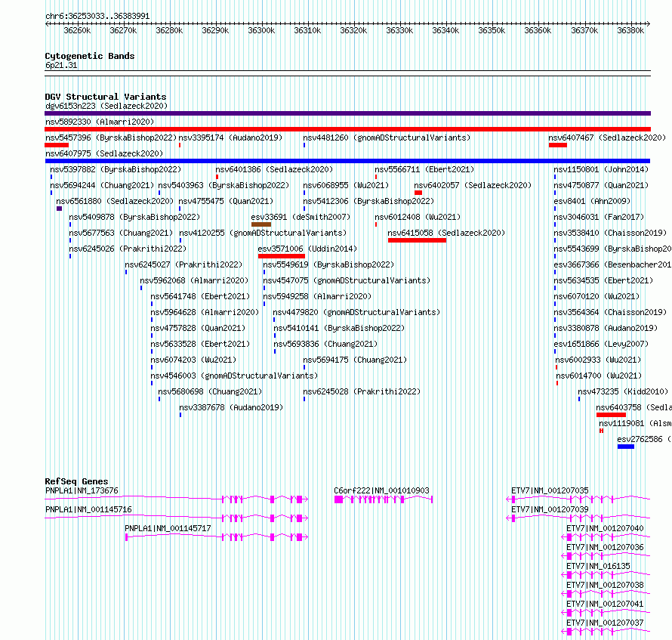The image size is (672, 640).
Task: Select the PNPLA1|NM_001145717 transcript
Action: [217, 537]
